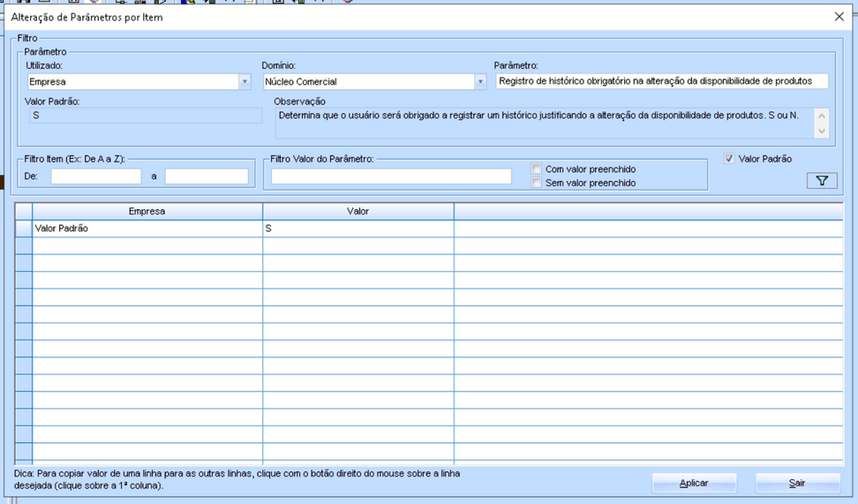Click into the Parâmetro text field
The width and height of the screenshot is (858, 504).
pyautogui.click(x=661, y=81)
